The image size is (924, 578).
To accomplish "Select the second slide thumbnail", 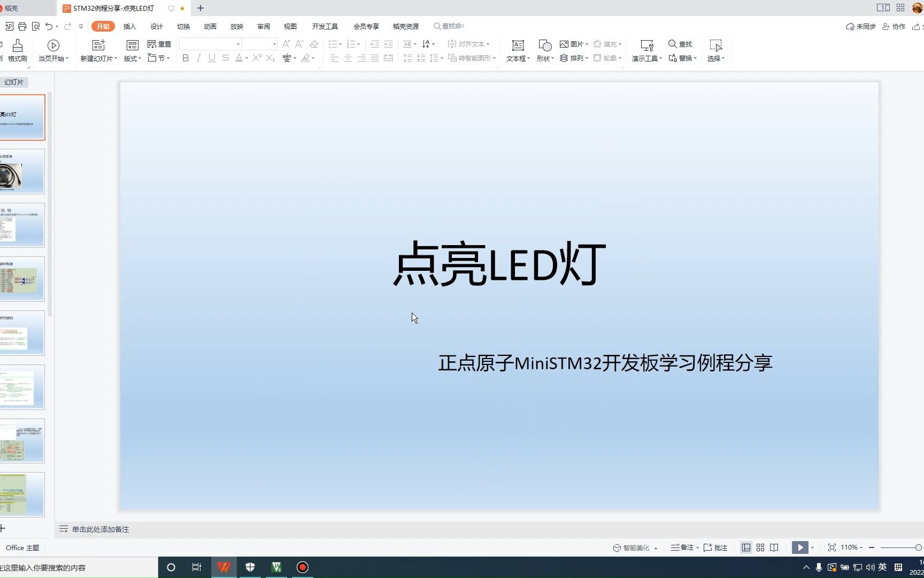I will [21, 171].
